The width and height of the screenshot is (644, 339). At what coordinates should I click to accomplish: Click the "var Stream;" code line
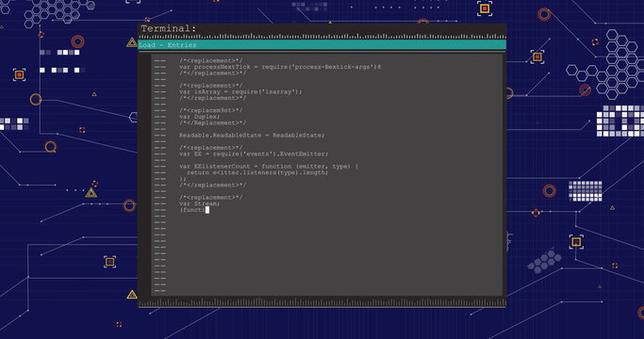199,203
